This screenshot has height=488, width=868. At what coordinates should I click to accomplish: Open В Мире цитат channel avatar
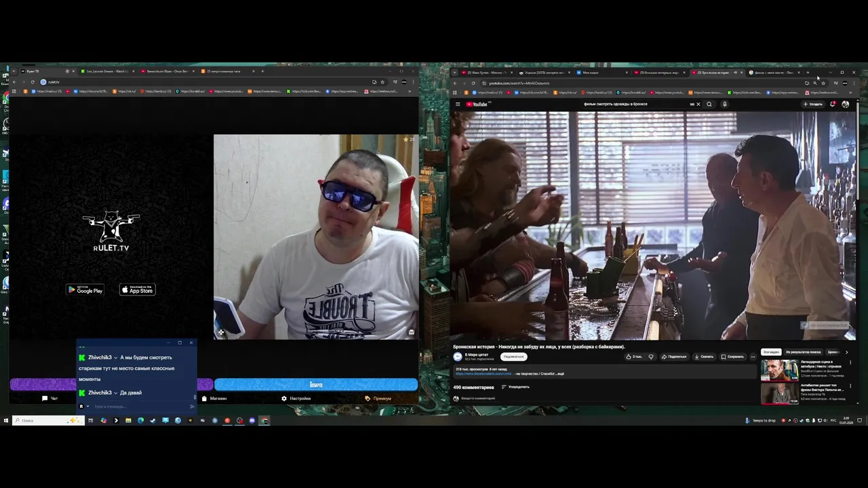point(458,357)
